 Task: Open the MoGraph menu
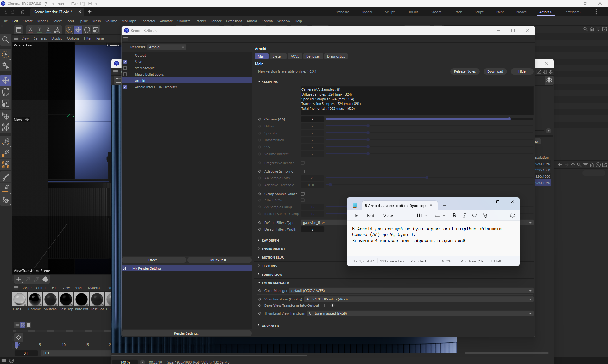[x=129, y=21]
